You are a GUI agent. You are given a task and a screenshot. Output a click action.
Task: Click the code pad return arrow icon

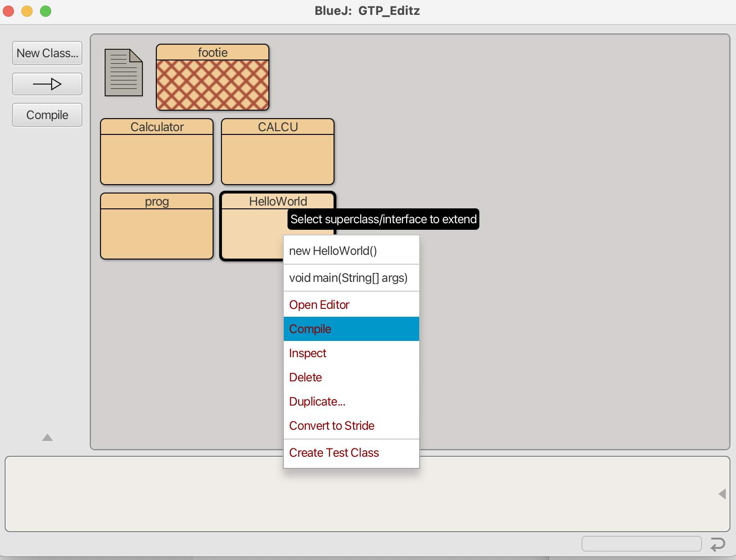tap(717, 544)
